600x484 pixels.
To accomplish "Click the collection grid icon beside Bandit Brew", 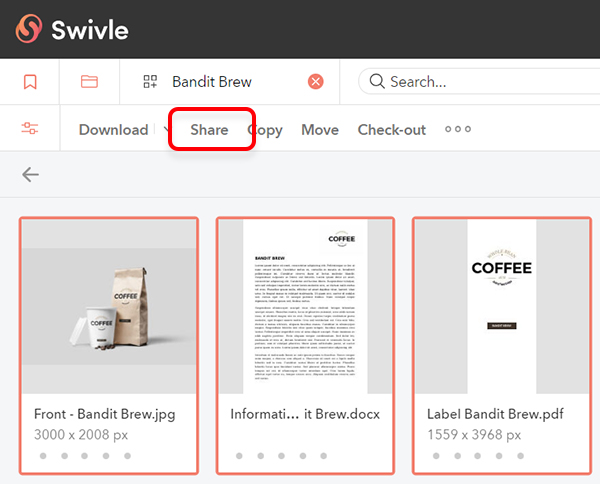I will point(150,81).
